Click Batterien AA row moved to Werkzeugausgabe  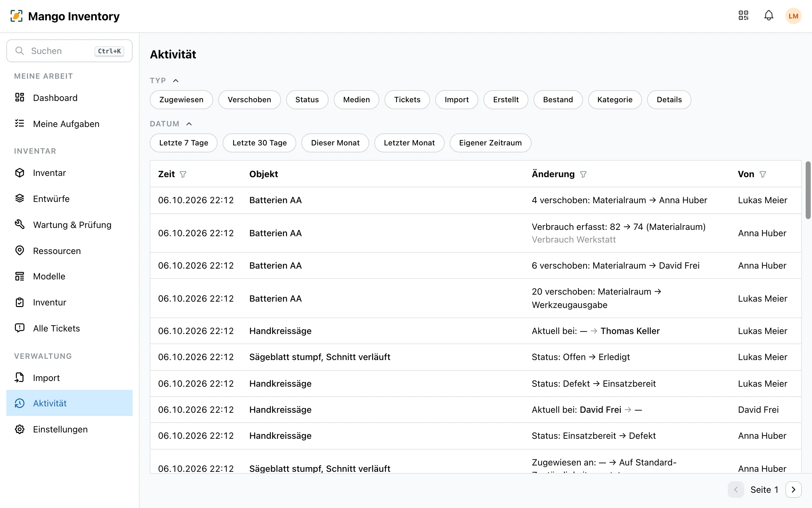[x=475, y=298]
